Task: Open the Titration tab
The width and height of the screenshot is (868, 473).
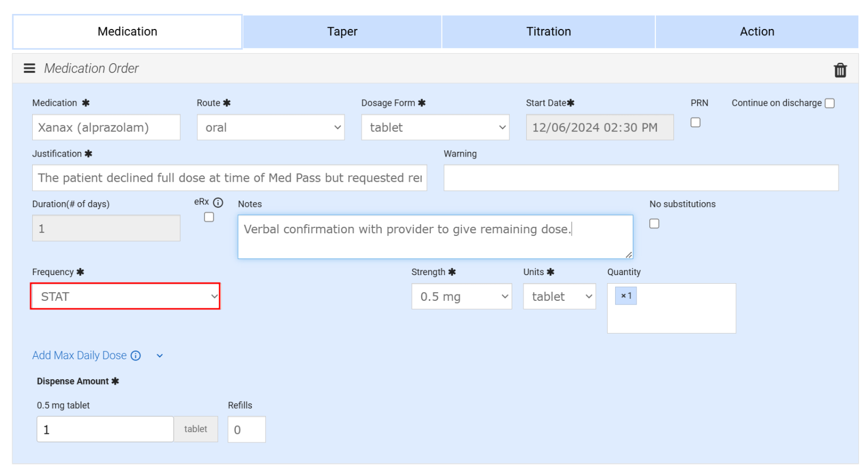Action: (548, 32)
